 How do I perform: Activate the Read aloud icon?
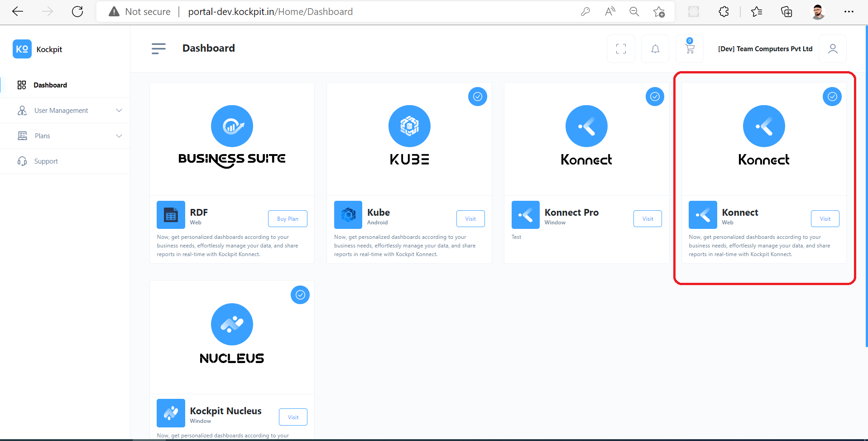tap(610, 12)
